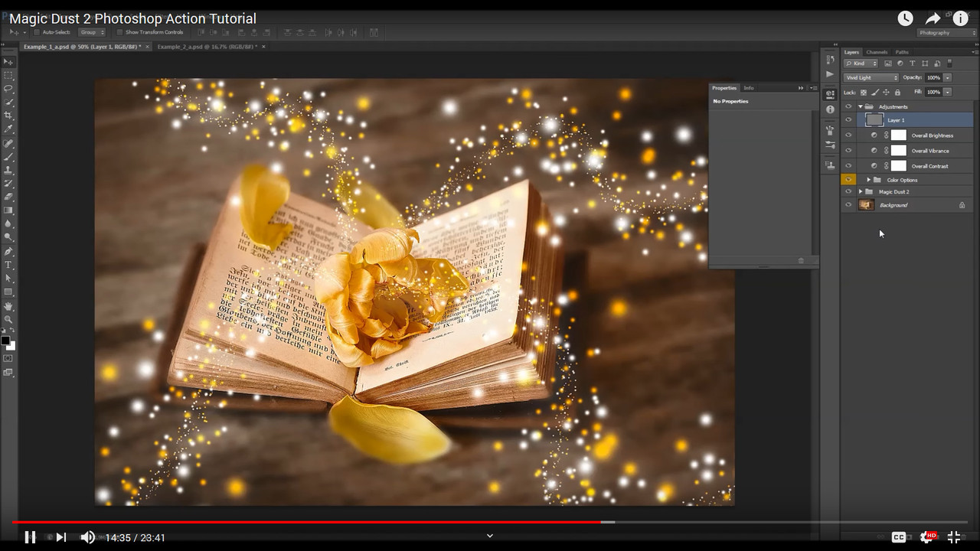This screenshot has width=980, height=551.
Task: Expand the Magic Dust 2 group
Action: point(861,192)
